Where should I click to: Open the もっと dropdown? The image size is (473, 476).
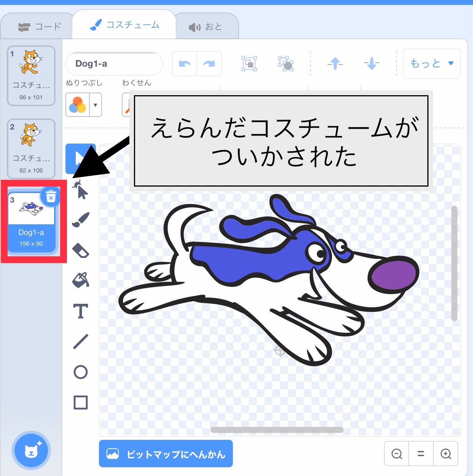coord(431,64)
